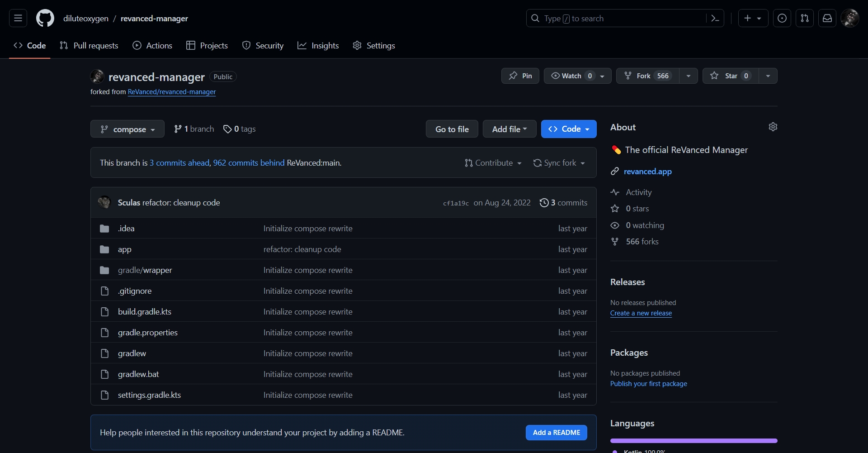Open the hamburger navigation menu
Screen dimensions: 868x453
tap(18, 18)
